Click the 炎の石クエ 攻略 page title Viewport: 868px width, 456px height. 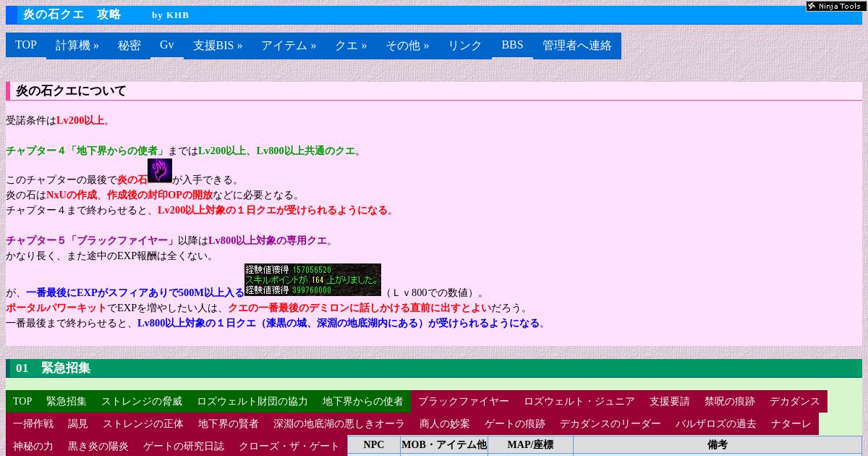coord(72,14)
